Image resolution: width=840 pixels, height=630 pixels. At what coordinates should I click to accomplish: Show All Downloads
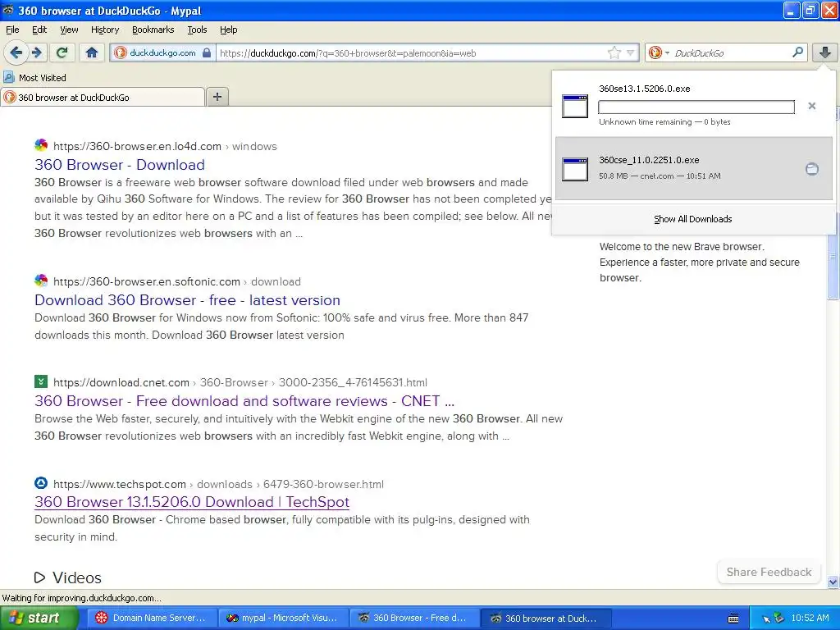[x=692, y=218]
